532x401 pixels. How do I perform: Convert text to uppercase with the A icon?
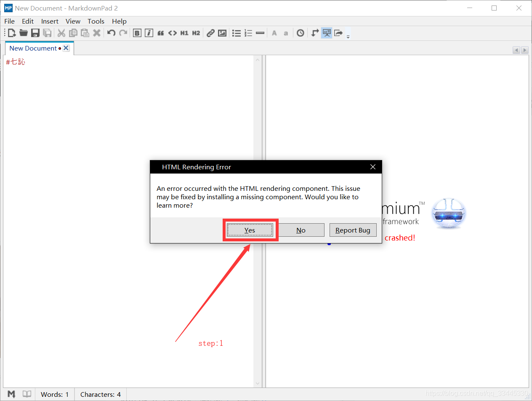pos(274,33)
